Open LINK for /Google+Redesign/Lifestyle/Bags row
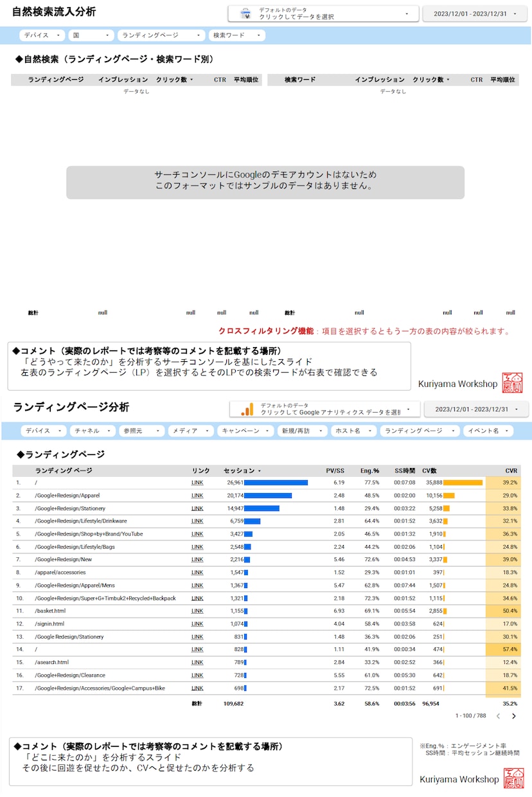Image resolution: width=532 pixels, height=797 pixels. pyautogui.click(x=197, y=547)
